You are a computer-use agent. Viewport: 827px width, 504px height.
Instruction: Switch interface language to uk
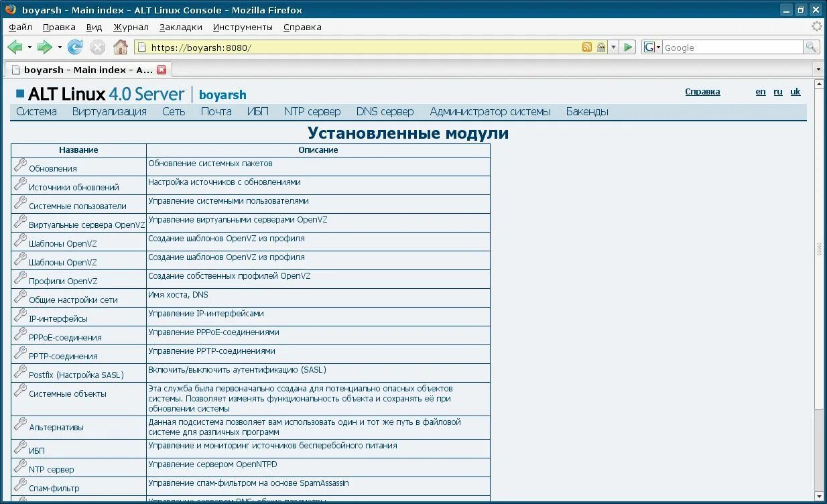pos(796,92)
